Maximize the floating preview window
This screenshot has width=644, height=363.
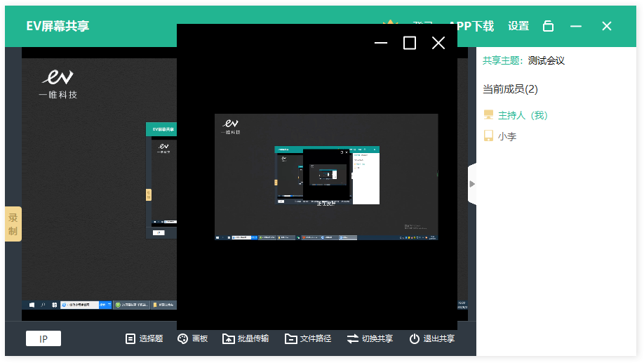click(410, 44)
